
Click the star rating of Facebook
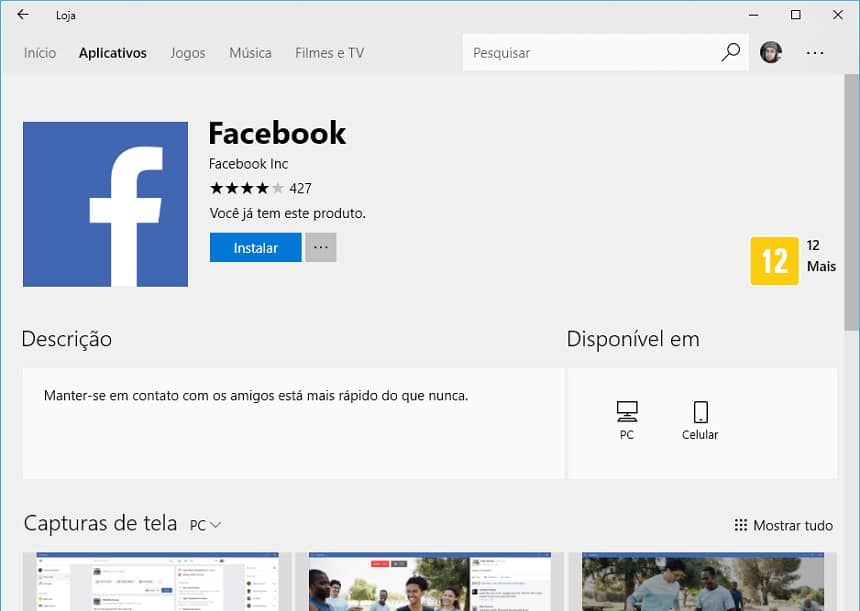247,188
